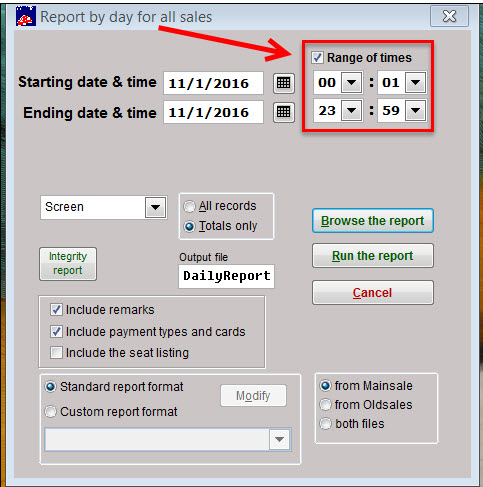Enable Include the seat listing
The width and height of the screenshot is (483, 487).
click(56, 353)
